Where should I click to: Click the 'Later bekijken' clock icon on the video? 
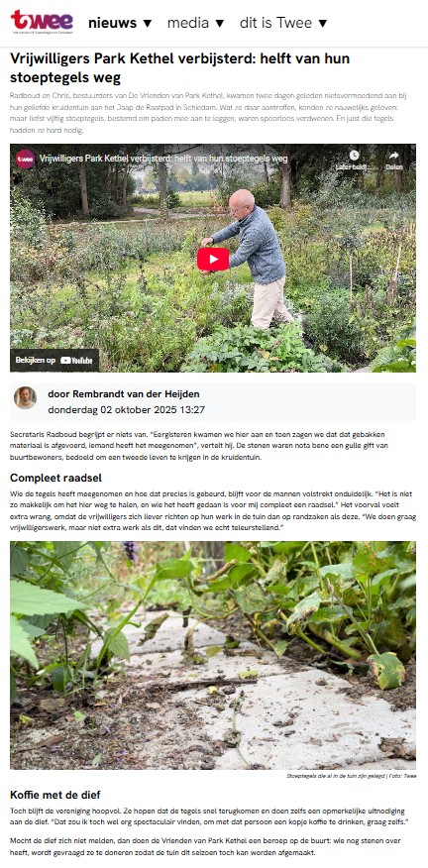click(x=354, y=155)
